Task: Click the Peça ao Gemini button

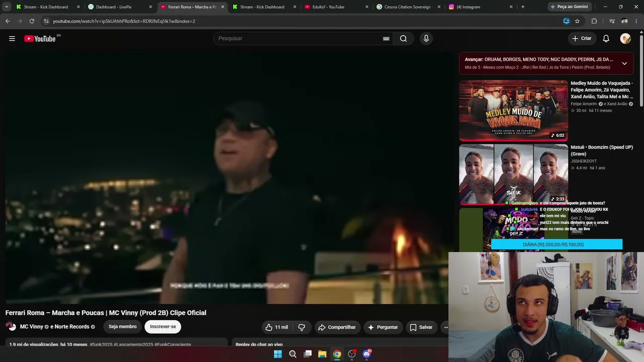Action: click(x=571, y=7)
